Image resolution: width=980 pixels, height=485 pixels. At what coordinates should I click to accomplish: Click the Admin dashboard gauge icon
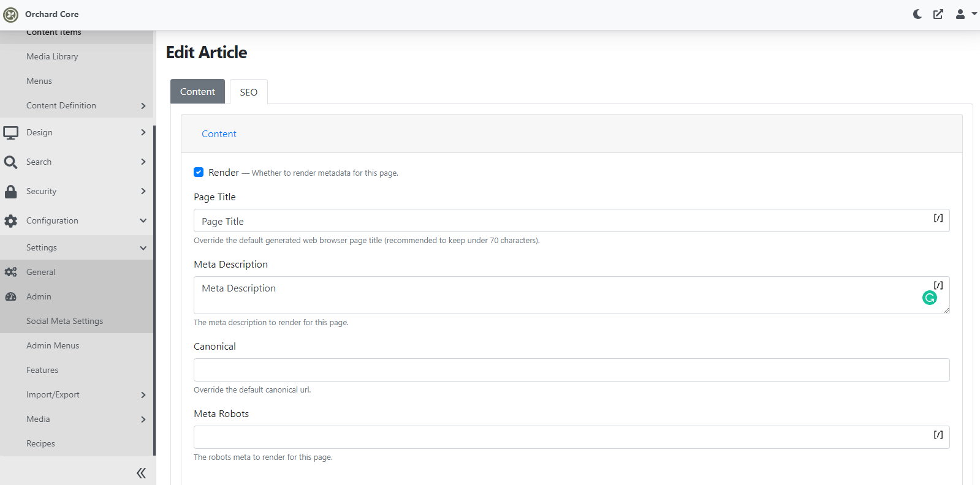tap(11, 296)
